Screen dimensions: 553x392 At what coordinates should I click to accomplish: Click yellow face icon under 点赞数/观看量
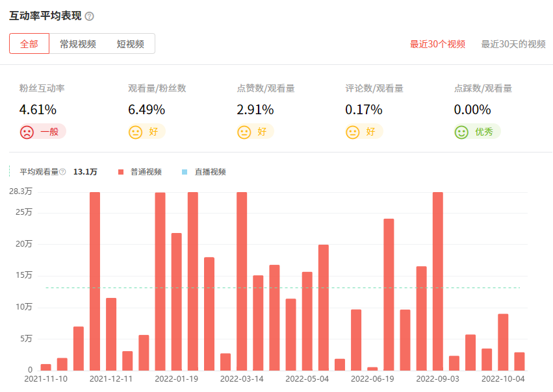[244, 132]
